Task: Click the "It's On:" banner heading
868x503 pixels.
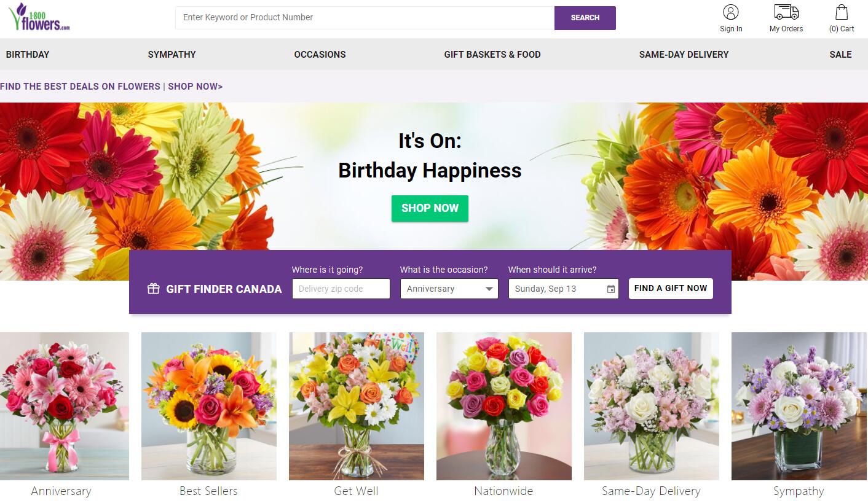Action: tap(430, 141)
